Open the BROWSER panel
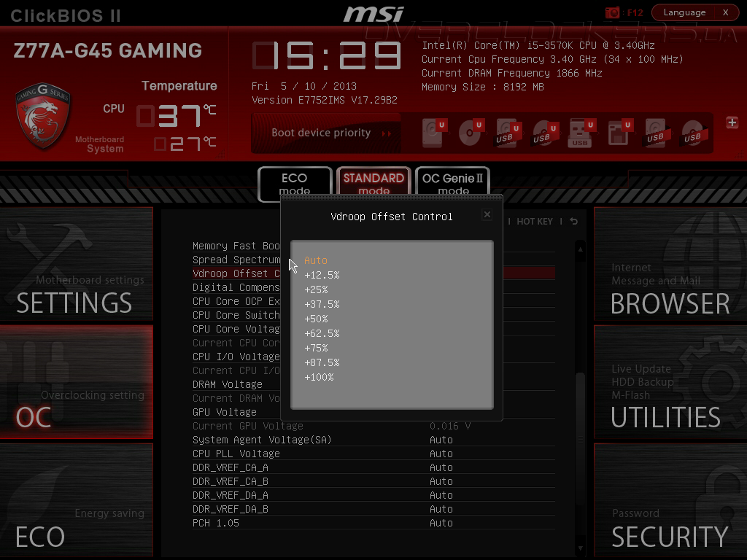This screenshot has width=747, height=560. coord(670,264)
